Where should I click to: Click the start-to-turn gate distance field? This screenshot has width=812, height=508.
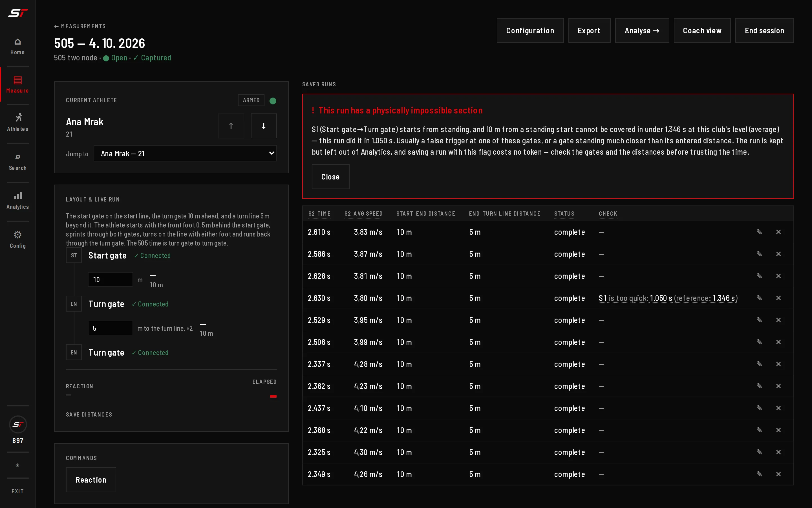point(111,279)
